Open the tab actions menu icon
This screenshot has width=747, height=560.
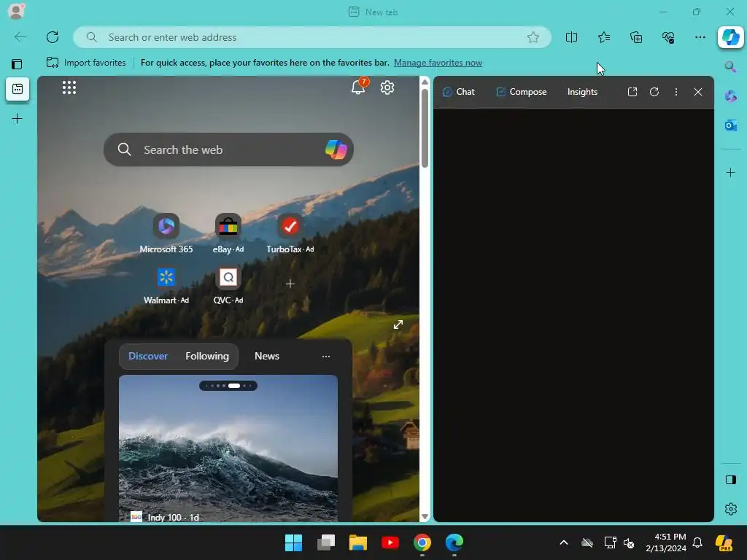[18, 64]
